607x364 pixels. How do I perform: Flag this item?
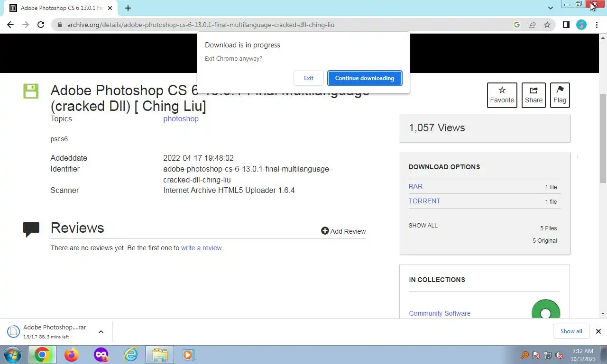coord(560,95)
